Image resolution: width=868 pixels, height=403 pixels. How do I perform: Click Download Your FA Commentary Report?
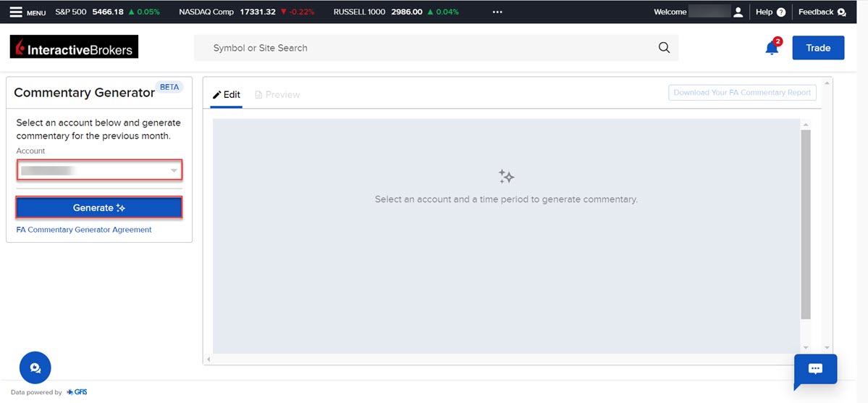(742, 93)
